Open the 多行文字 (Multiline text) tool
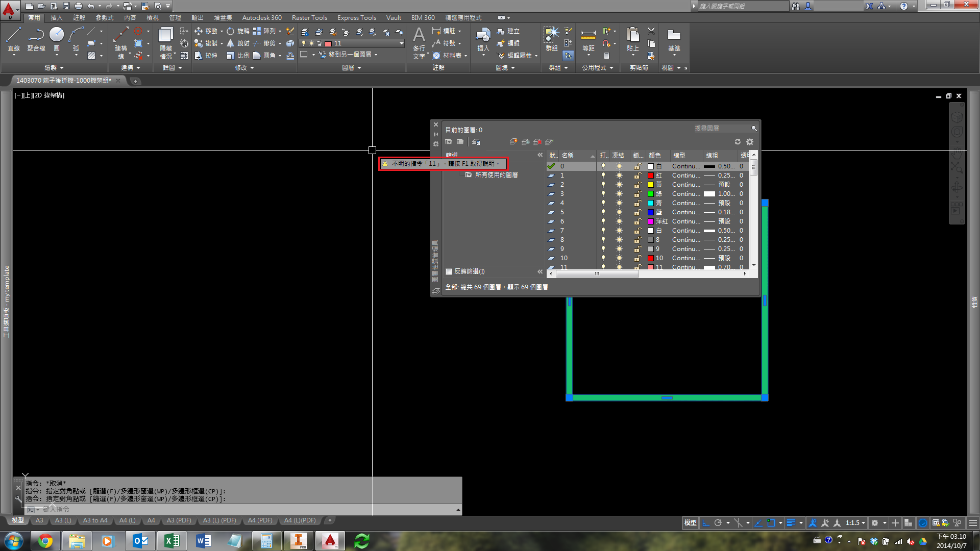 point(419,43)
